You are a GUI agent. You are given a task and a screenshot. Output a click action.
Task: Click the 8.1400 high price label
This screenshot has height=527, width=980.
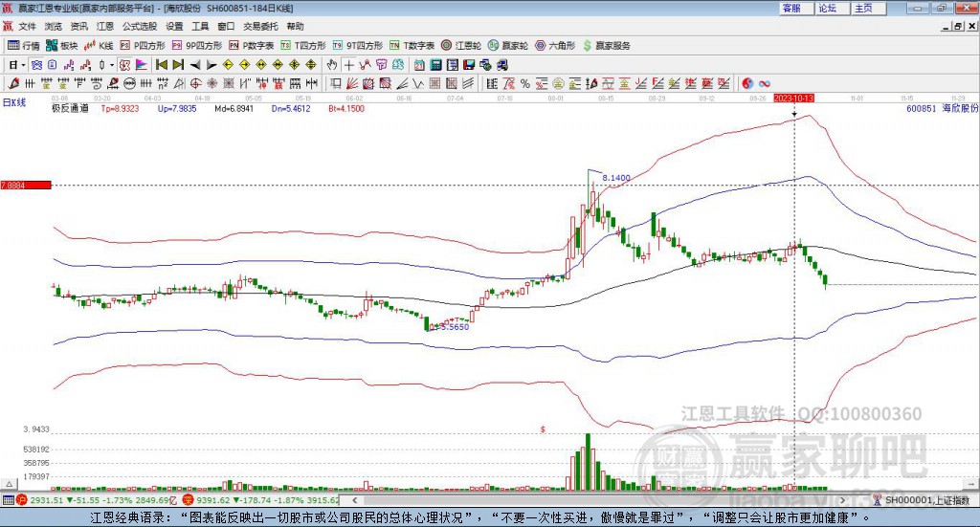pyautogui.click(x=616, y=178)
